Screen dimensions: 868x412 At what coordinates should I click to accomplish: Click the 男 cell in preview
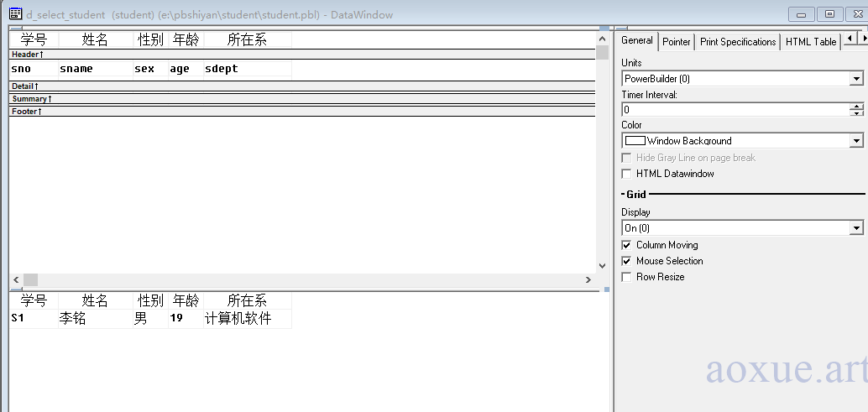[150, 319]
